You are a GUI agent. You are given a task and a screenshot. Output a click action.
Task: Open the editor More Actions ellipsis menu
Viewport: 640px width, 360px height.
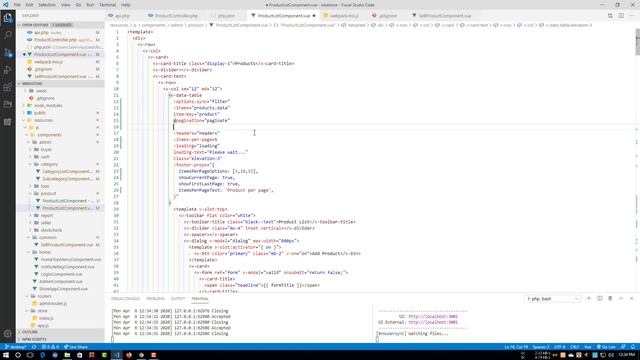632,16
